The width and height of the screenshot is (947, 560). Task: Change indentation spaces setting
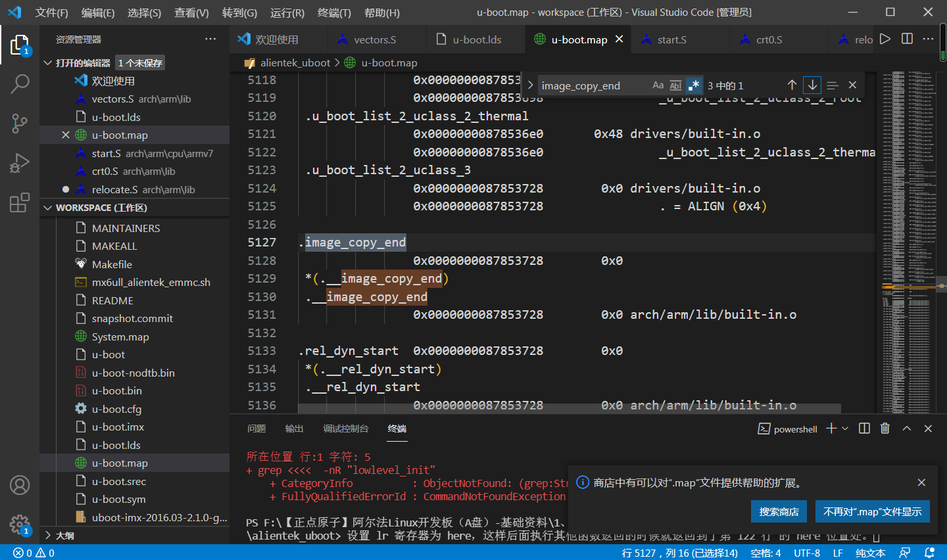pyautogui.click(x=765, y=553)
